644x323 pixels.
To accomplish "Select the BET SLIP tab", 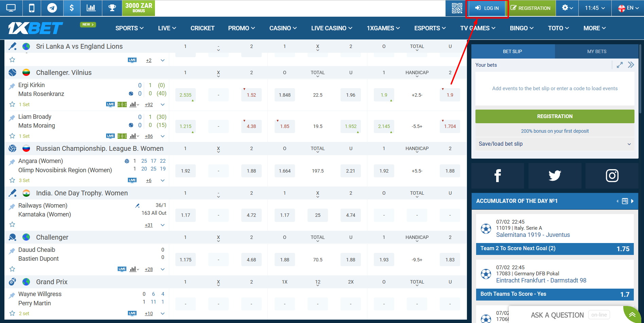I will click(x=512, y=51).
